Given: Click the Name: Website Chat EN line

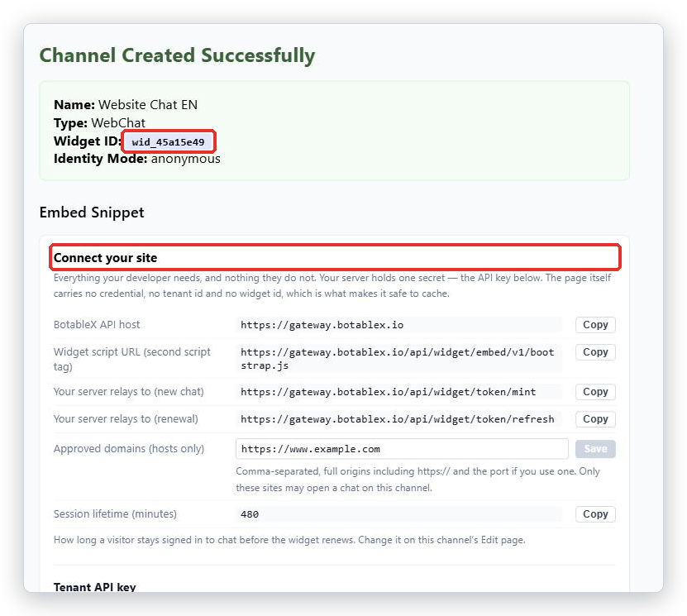Looking at the screenshot, I should click(x=126, y=105).
